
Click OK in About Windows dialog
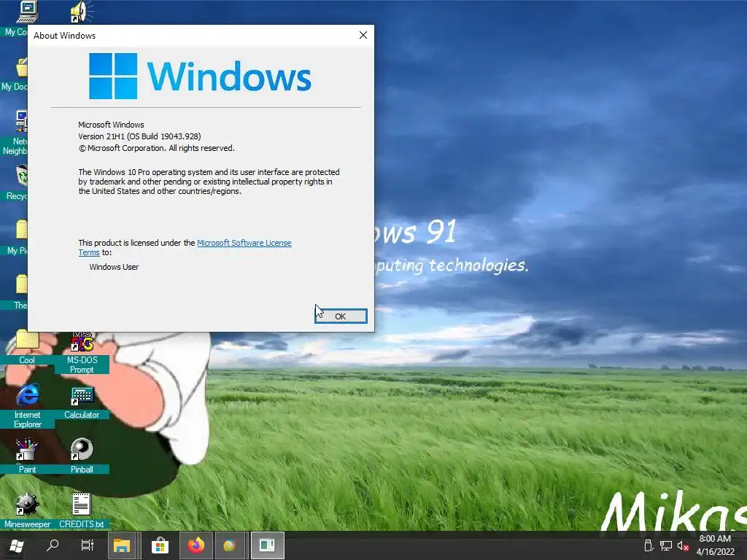coord(341,316)
